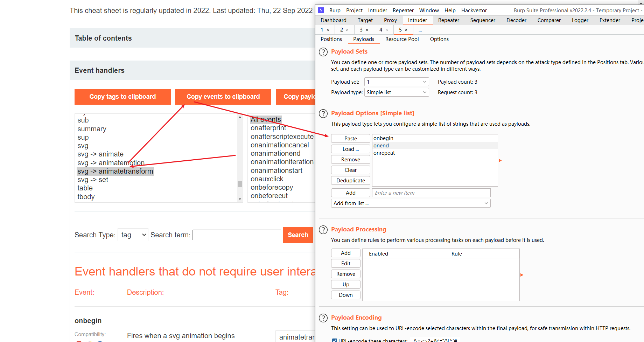644x342 pixels.
Task: Select svg -> animatetransform tag
Action: pos(115,171)
